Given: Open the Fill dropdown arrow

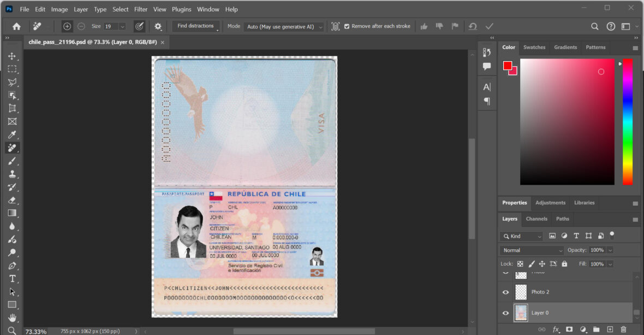Looking at the screenshot, I should click(x=610, y=264).
